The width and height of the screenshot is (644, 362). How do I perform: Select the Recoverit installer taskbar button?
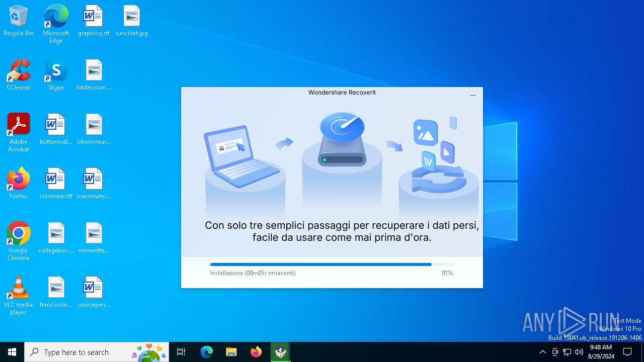280,352
